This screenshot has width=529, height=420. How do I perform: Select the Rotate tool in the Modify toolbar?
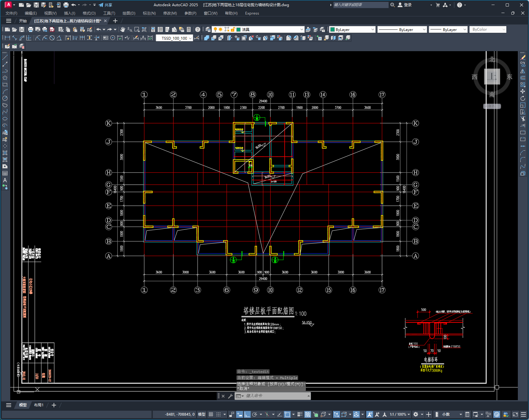(x=523, y=98)
